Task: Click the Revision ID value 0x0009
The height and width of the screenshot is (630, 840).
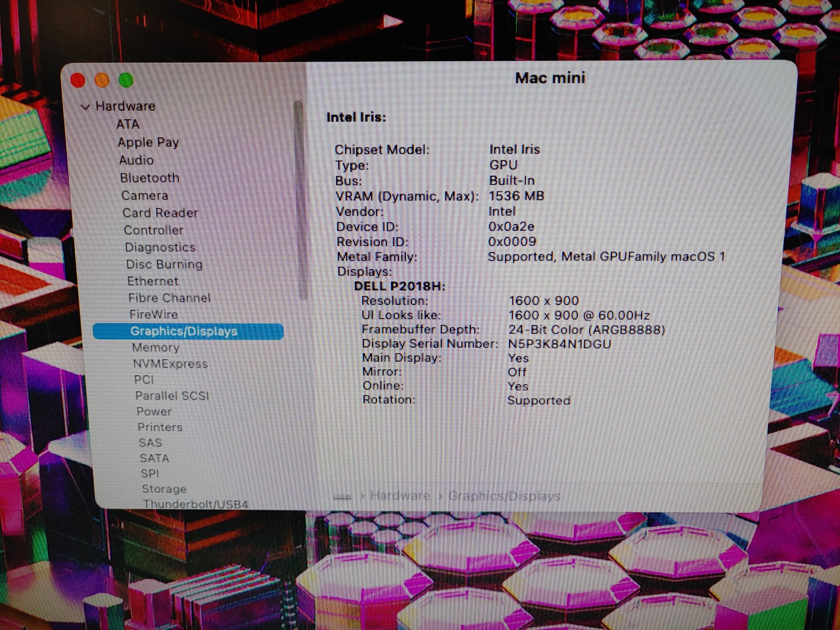Action: (512, 242)
